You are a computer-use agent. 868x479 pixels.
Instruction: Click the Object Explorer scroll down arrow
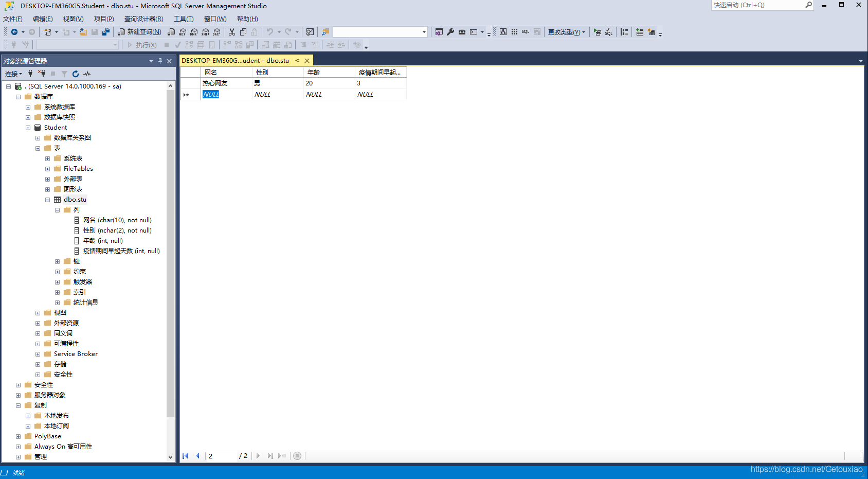point(170,457)
